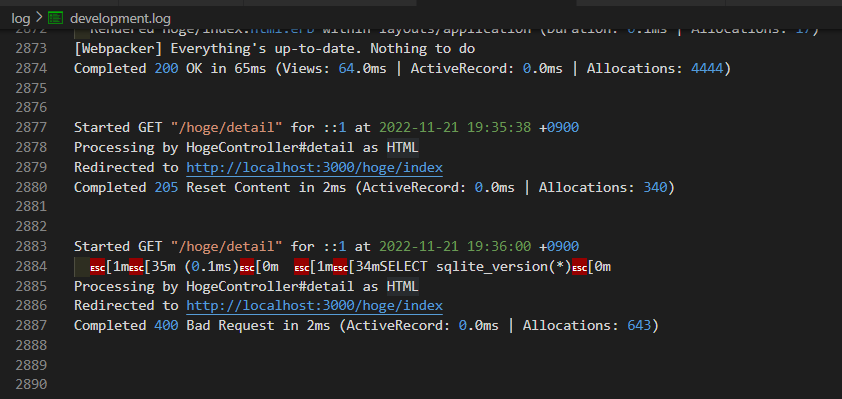Click the last ESC marker on line 2884
The image size is (842, 399).
(580, 266)
